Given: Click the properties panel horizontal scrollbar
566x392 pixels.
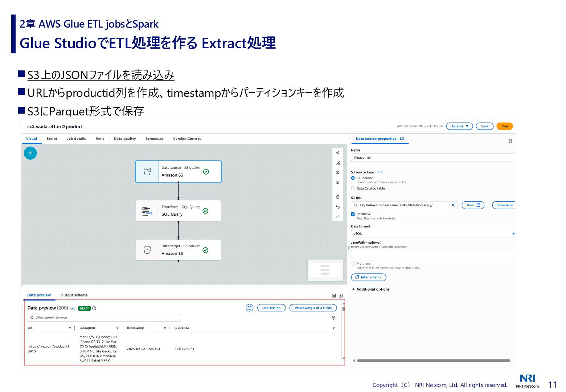Looking at the screenshot, I should [x=434, y=361].
